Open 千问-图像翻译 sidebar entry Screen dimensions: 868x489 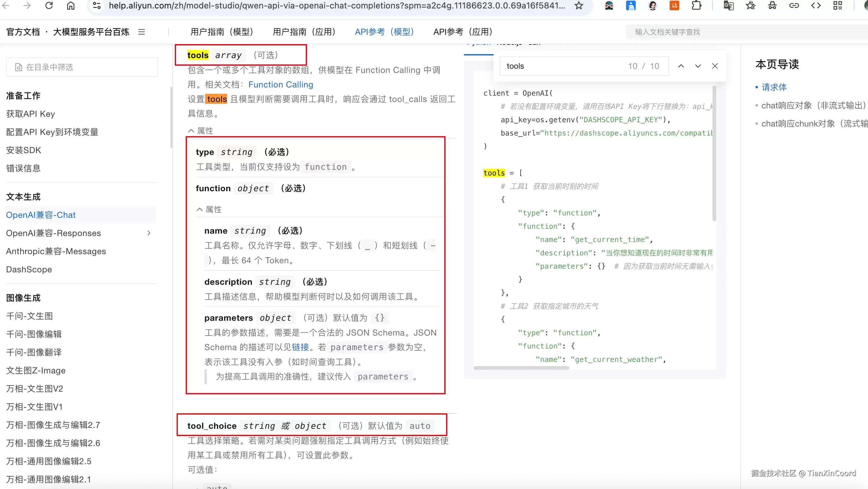pyautogui.click(x=34, y=353)
